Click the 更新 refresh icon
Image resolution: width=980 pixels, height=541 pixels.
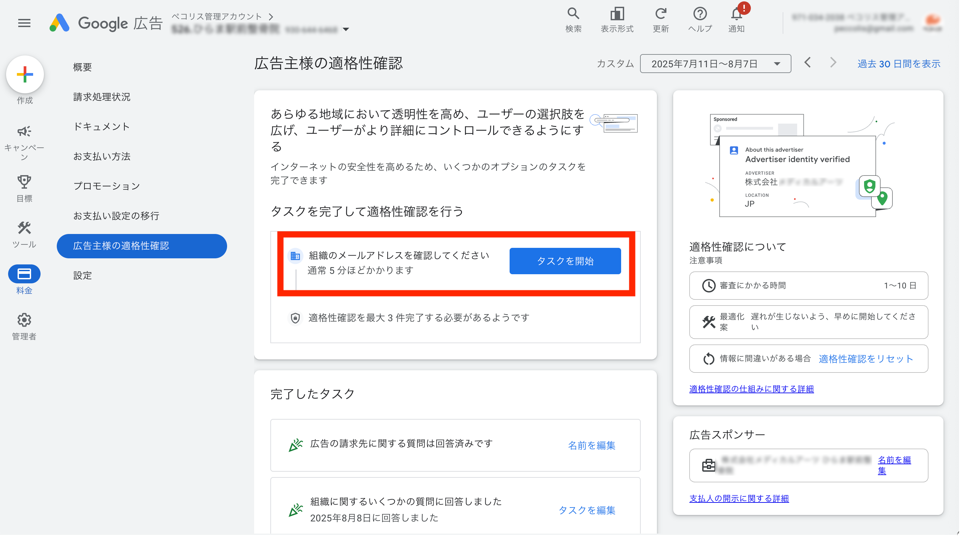coord(660,14)
